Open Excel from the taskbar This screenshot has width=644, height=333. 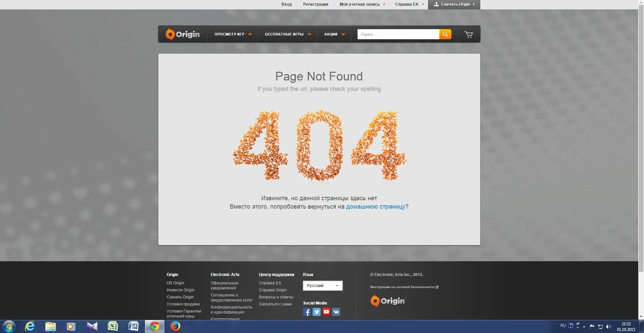tap(113, 326)
